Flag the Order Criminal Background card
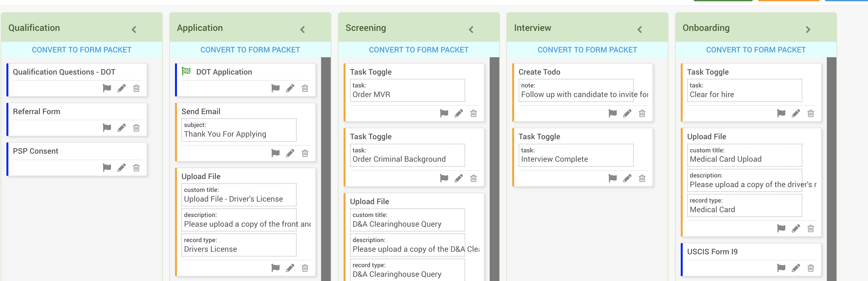This screenshot has width=868, height=281. [444, 178]
